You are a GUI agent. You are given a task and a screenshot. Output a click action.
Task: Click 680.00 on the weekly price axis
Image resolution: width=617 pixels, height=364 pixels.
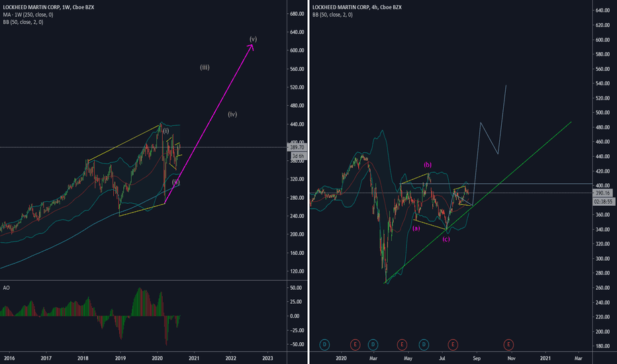297,14
